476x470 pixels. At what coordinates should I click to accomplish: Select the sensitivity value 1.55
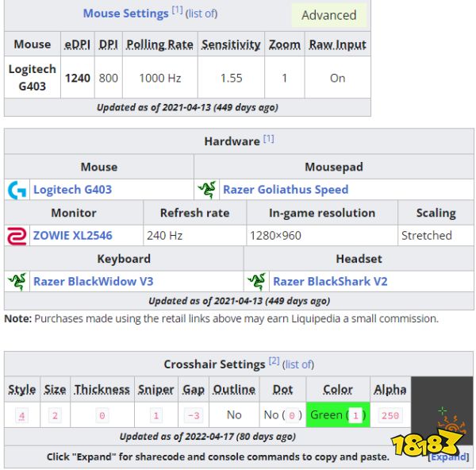pos(232,78)
